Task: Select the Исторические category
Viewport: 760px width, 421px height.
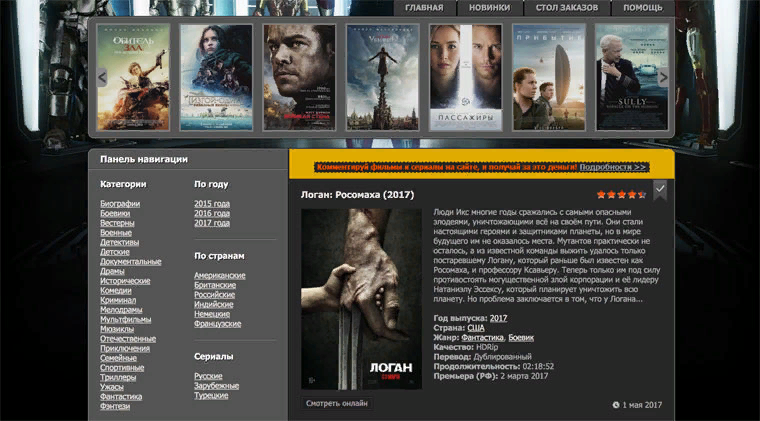Action: [125, 281]
